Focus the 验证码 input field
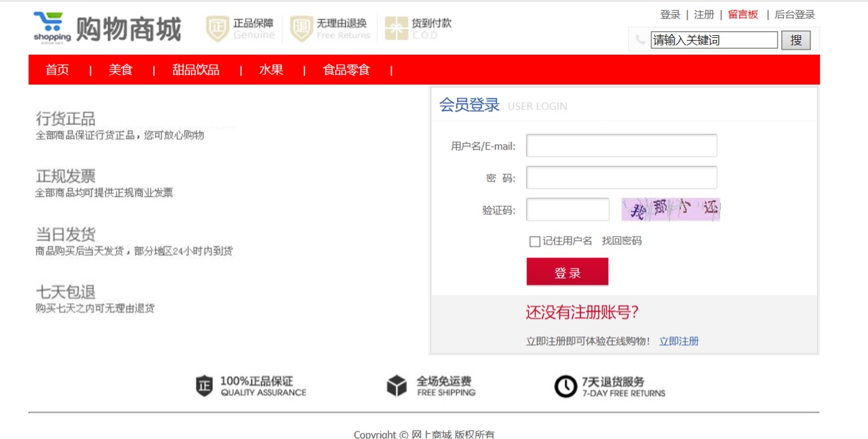 pos(568,209)
